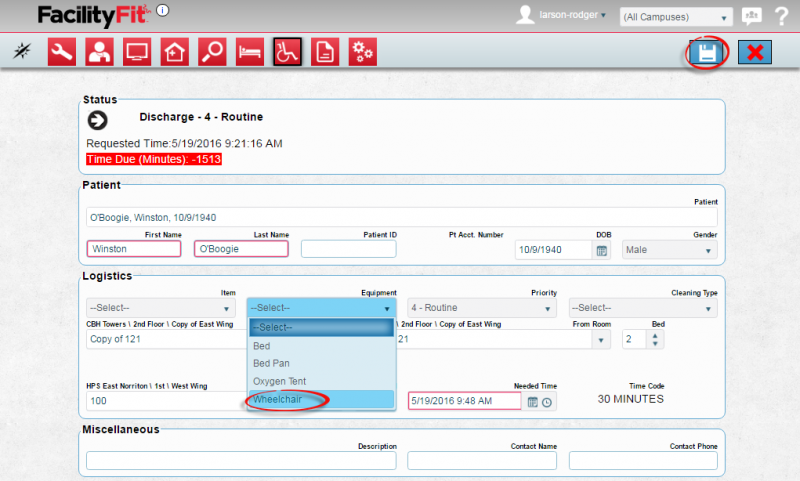Click the monitor screen toolbar icon

click(137, 52)
